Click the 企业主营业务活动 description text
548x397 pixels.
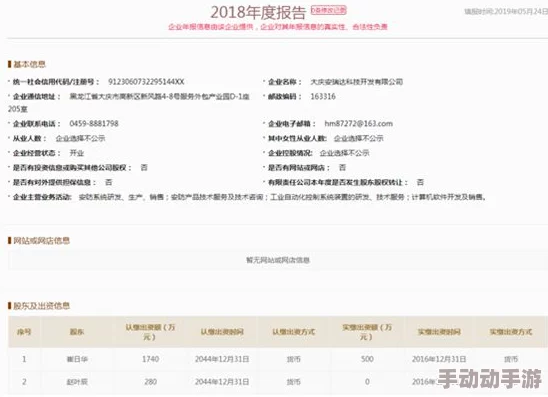coord(282,197)
